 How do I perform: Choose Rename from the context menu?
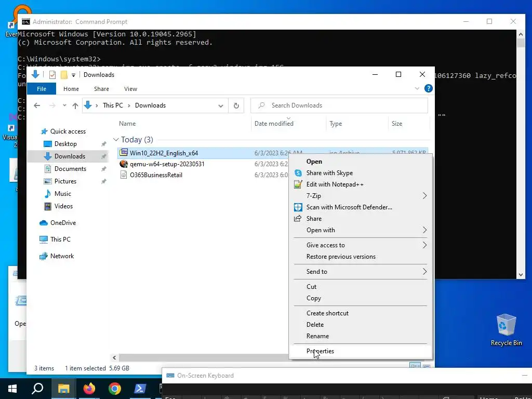pos(361,336)
